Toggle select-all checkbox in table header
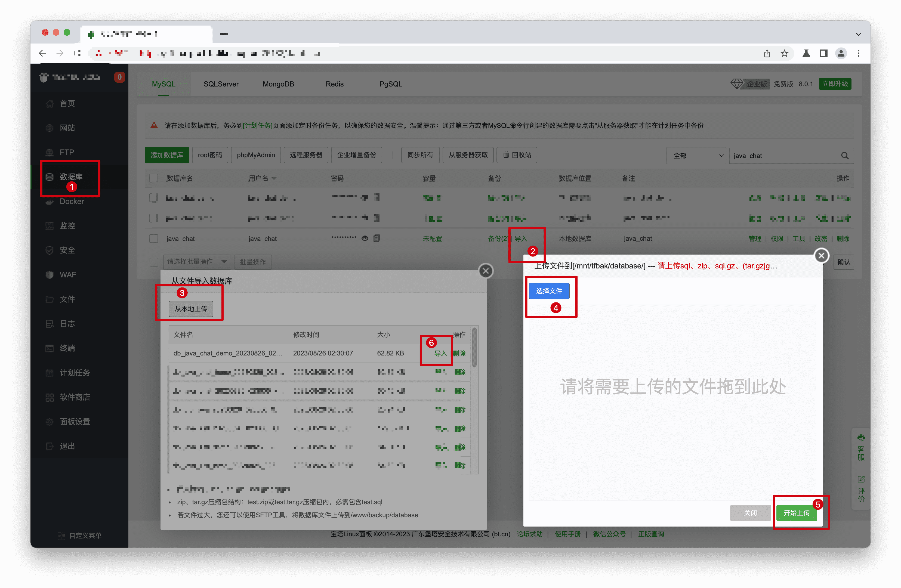Image resolution: width=901 pixels, height=588 pixels. (154, 178)
